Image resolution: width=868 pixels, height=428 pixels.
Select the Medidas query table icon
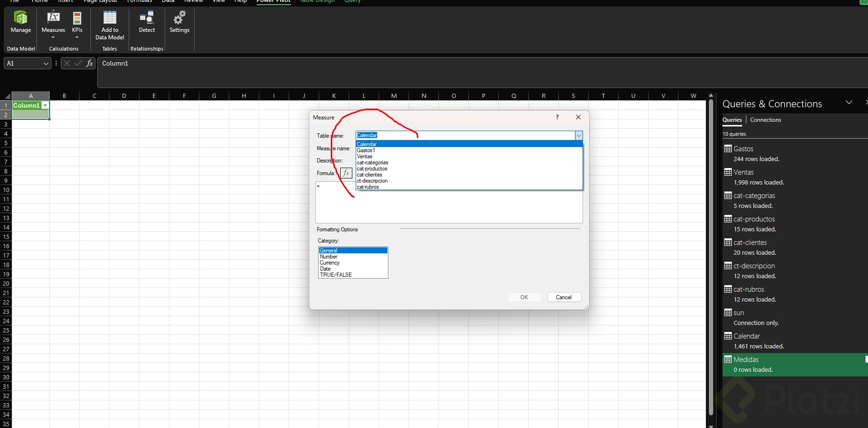[728, 359]
